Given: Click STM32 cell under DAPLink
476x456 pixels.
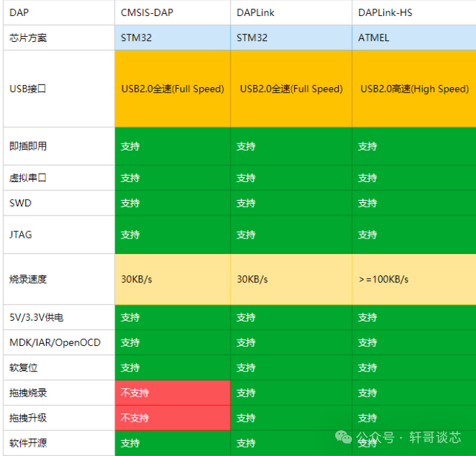Looking at the screenshot, I should [291, 38].
